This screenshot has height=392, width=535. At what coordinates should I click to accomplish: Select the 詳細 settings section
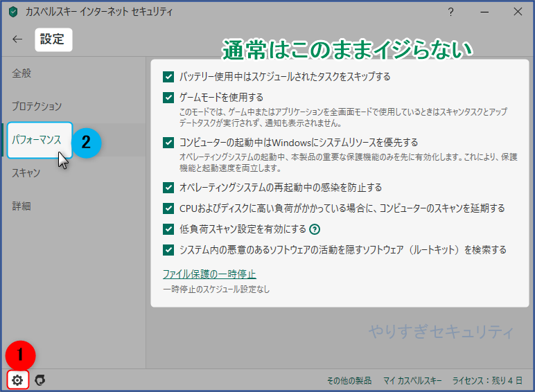click(x=21, y=206)
